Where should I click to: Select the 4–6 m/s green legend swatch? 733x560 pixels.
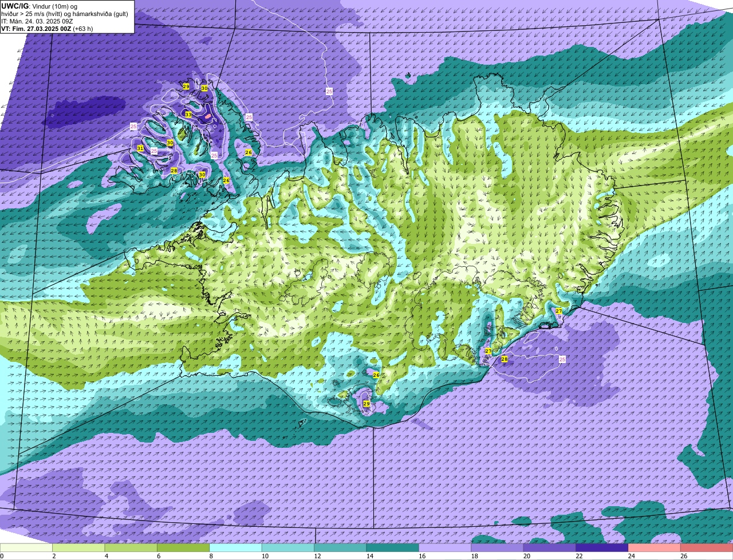131,547
